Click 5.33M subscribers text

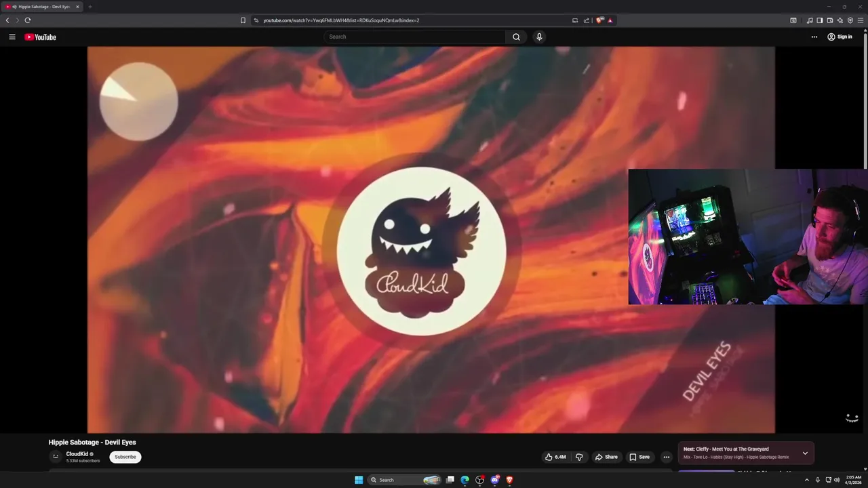(x=83, y=461)
